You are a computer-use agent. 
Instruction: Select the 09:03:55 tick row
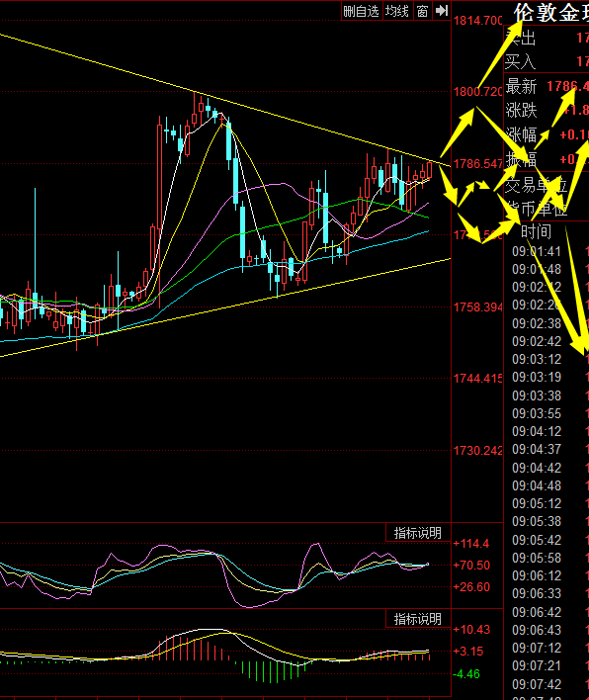pyautogui.click(x=550, y=413)
